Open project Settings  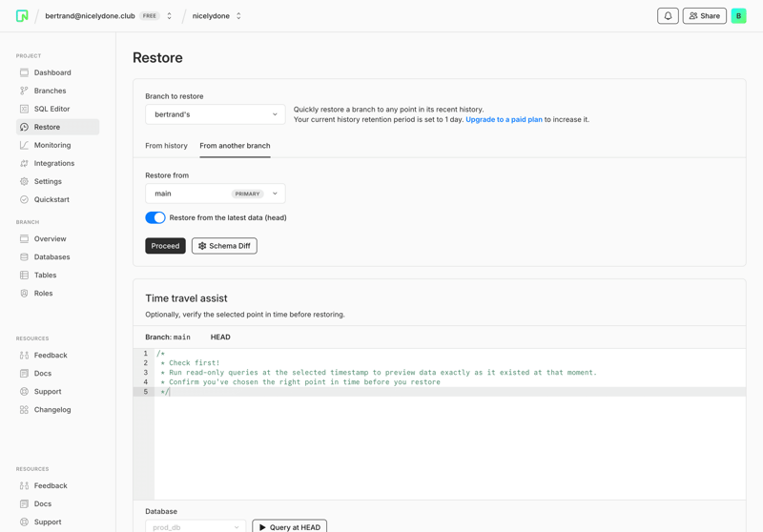tap(57, 181)
